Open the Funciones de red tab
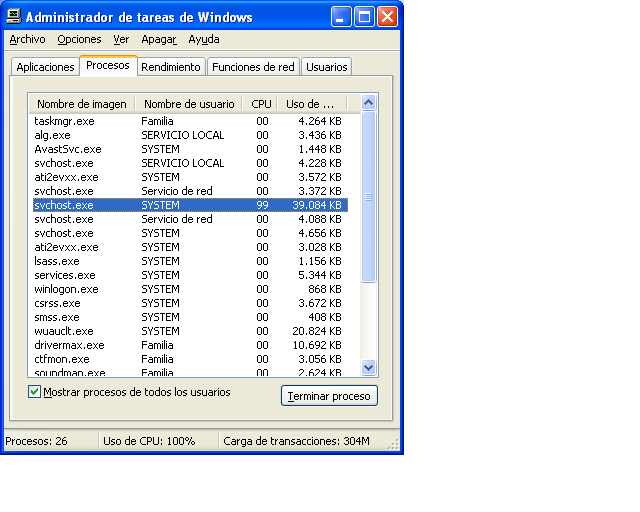Viewport: 640px width, 512px height. click(253, 67)
